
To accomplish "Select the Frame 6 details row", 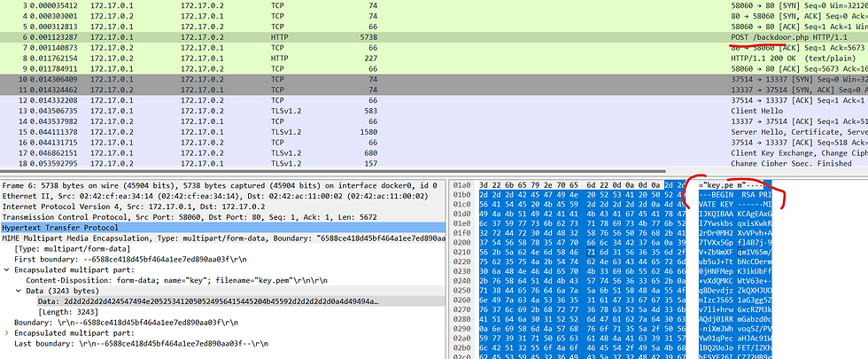I will (x=222, y=185).
